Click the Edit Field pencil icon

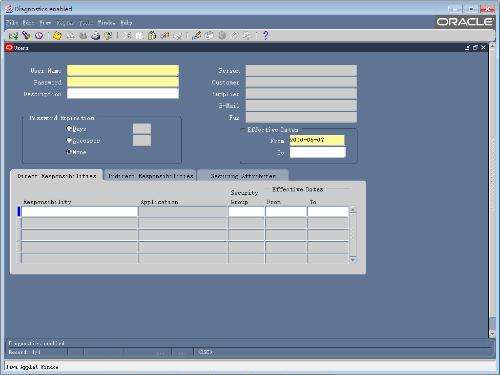pyautogui.click(x=197, y=35)
